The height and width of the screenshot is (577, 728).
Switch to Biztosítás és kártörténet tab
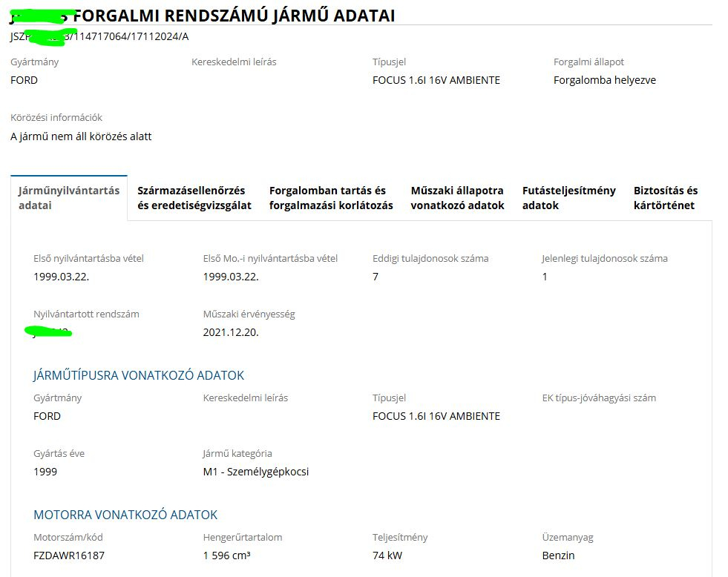click(666, 198)
